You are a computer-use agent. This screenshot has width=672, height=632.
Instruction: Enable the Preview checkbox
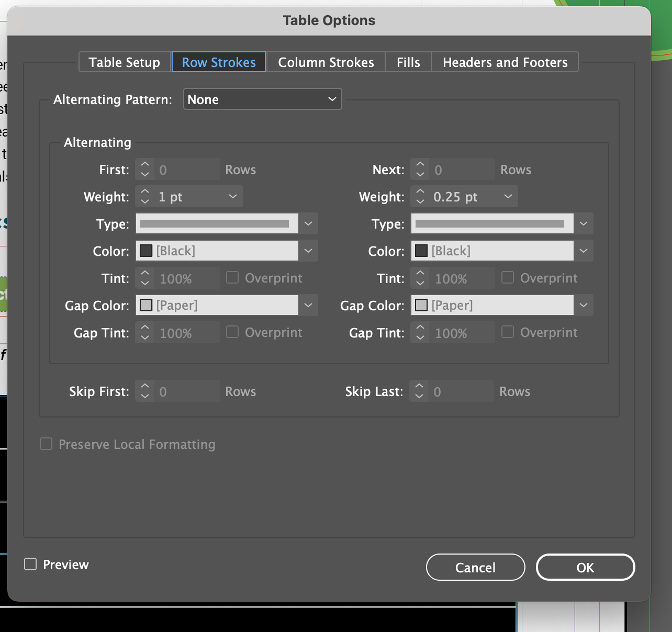click(x=31, y=564)
